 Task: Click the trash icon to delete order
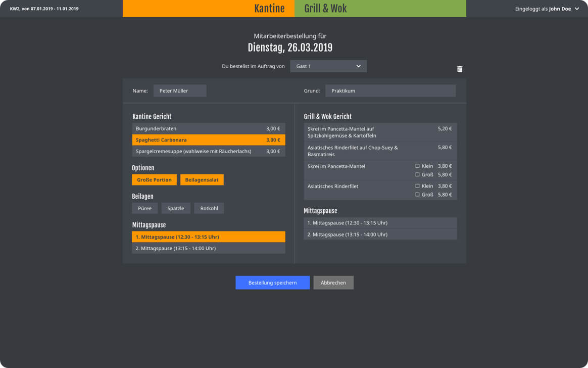[459, 69]
